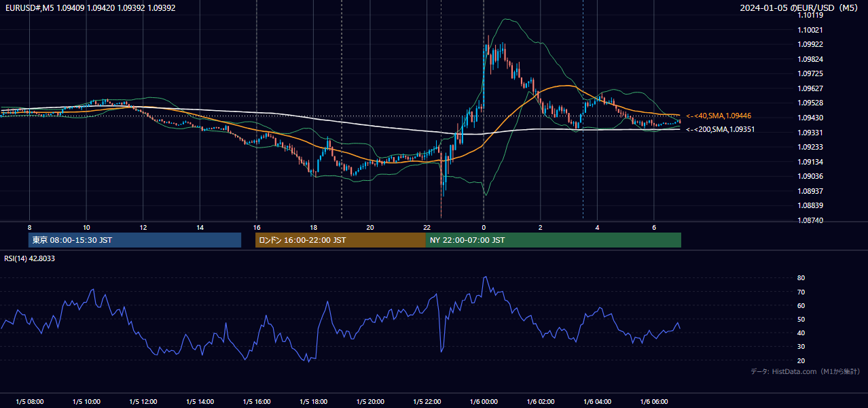Click the RSI(14) 42.8033 indicator label
This screenshot has height=408, width=868.
tap(29, 258)
